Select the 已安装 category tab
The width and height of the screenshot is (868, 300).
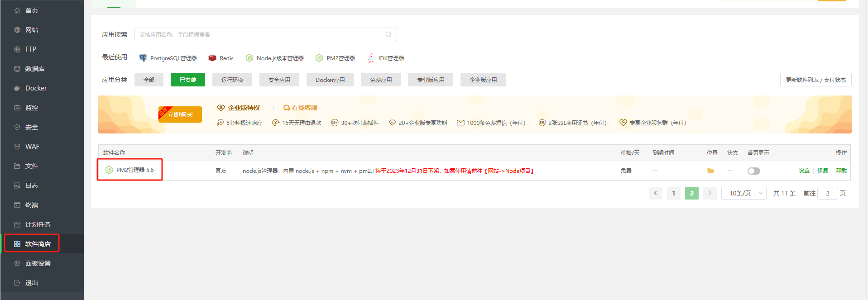tap(188, 80)
